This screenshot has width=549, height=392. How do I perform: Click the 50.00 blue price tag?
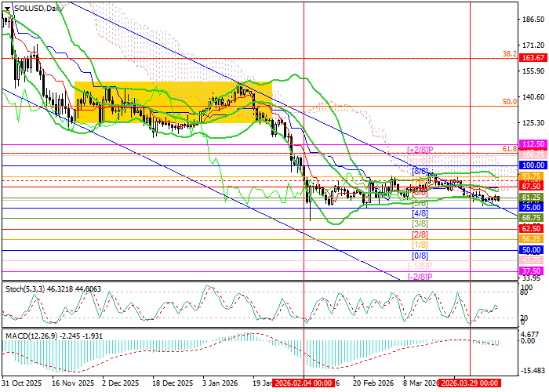[x=533, y=249]
